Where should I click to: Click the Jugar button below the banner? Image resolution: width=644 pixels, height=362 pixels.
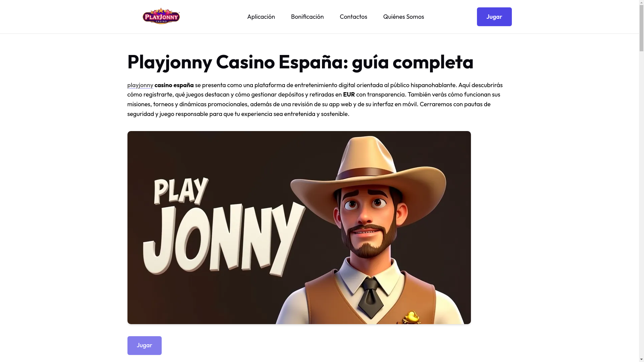[144, 345]
